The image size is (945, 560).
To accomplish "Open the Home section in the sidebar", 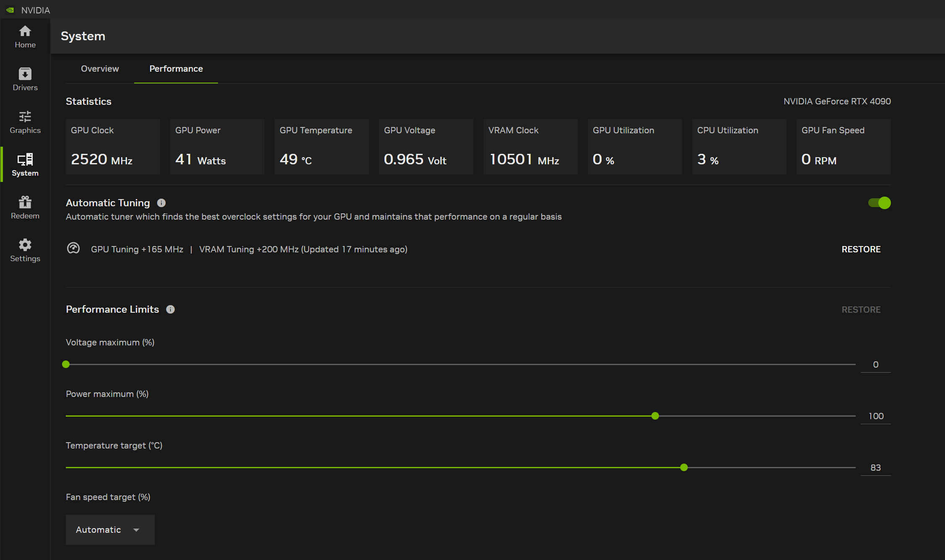I will [x=25, y=37].
